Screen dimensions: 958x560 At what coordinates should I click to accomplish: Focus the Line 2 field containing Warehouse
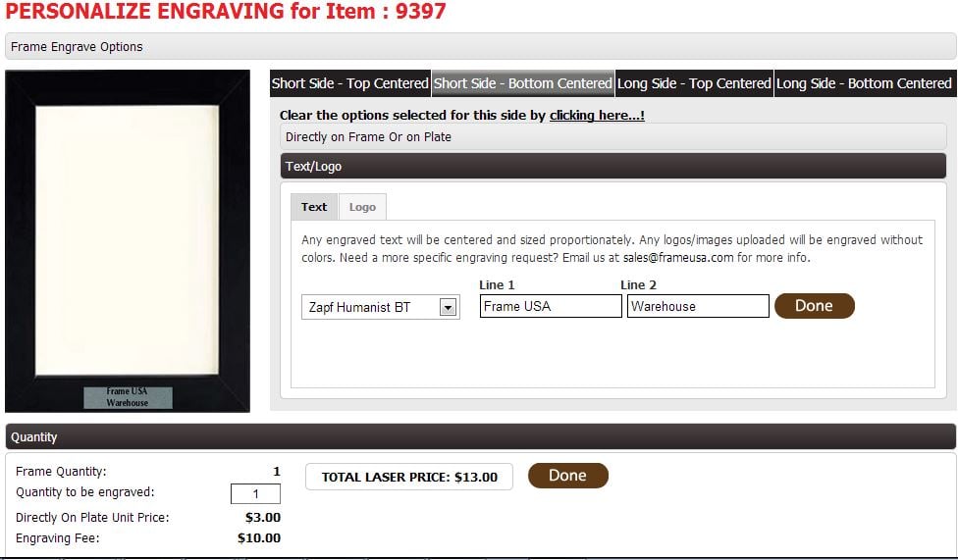[x=698, y=307]
